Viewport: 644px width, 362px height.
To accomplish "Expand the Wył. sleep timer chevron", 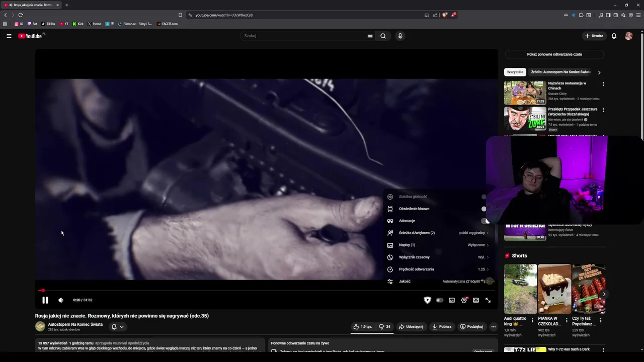I will point(488,257).
